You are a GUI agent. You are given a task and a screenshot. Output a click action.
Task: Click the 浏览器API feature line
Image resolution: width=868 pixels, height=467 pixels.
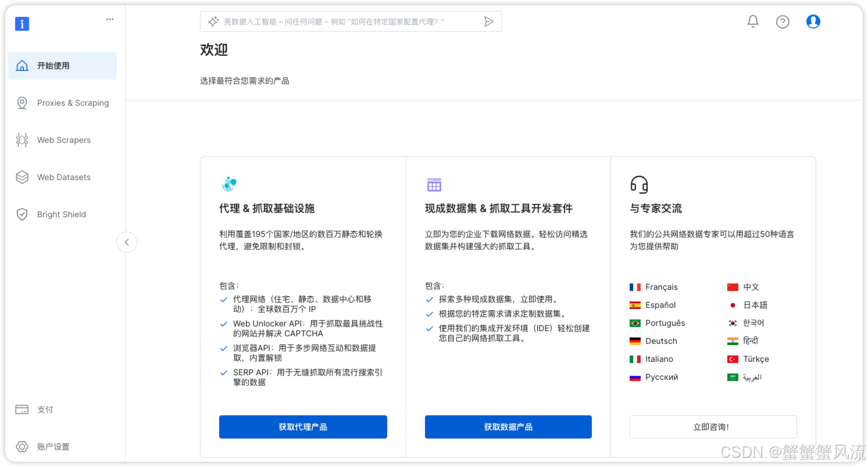(x=305, y=353)
